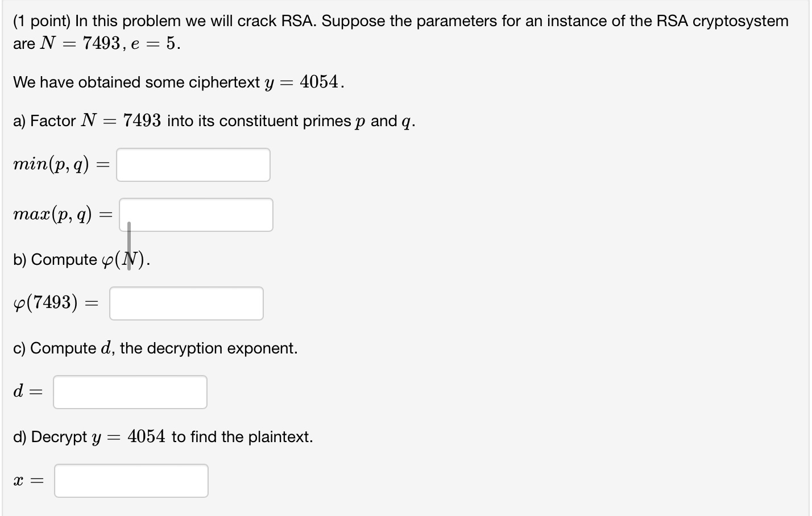Click the φ(7493) answer input field
Image resolution: width=812 pixels, height=516 pixels.
click(x=186, y=303)
